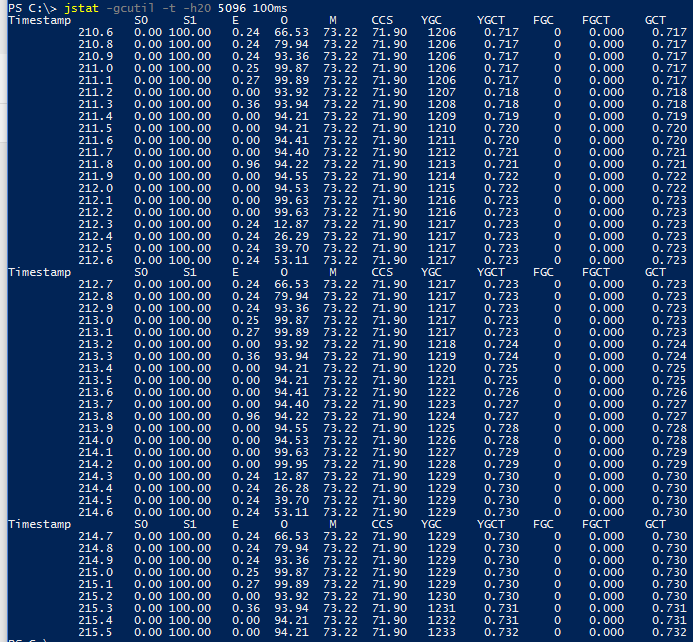The width and height of the screenshot is (693, 642).
Task: Click YGC count 1226
Action: (442, 440)
